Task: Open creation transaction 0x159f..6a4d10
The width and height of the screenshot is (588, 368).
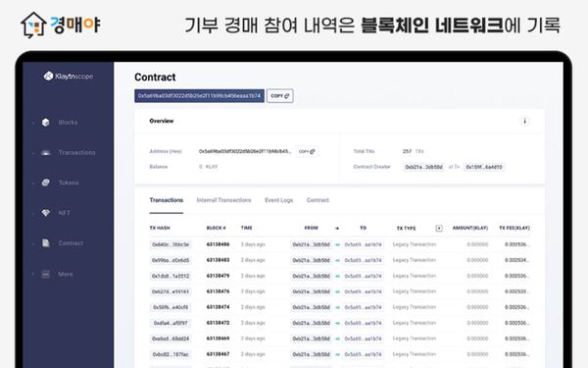Action: (x=484, y=167)
